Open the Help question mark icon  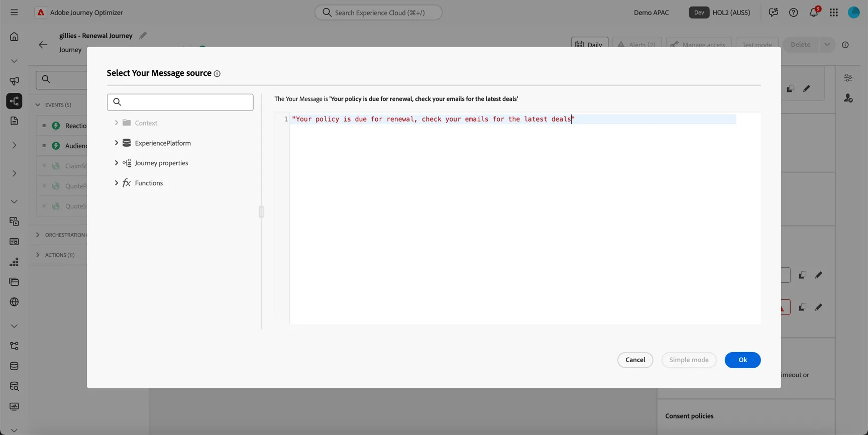(x=793, y=13)
